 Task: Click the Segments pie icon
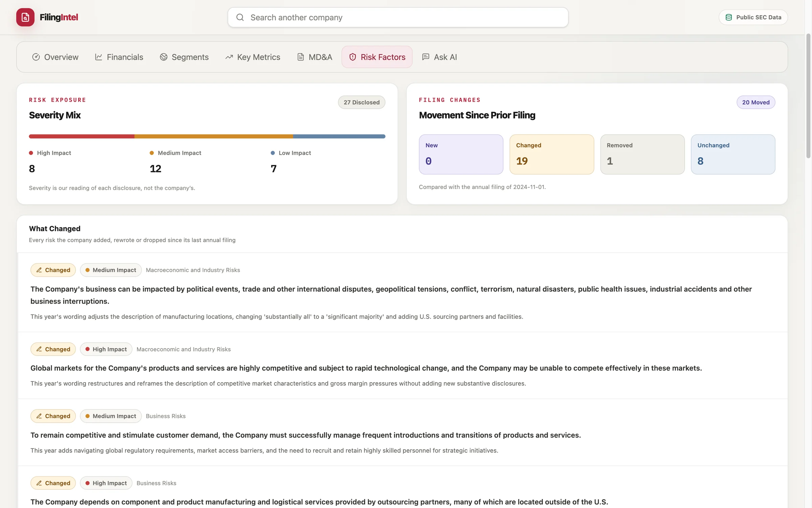[163, 57]
